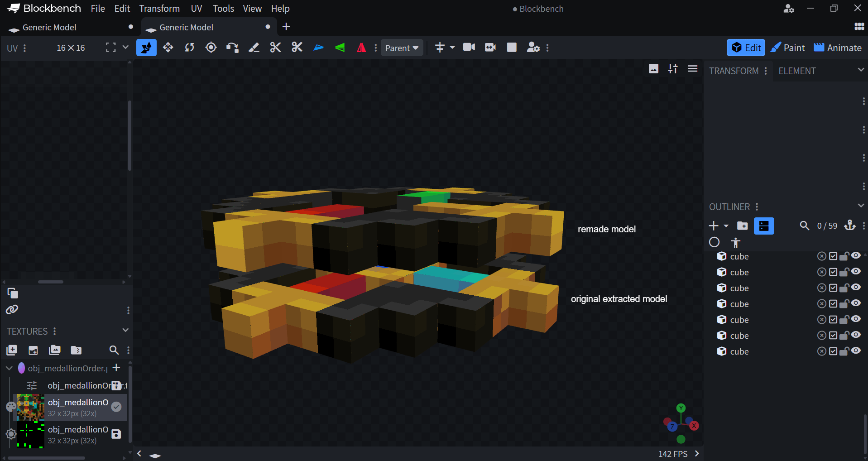Select the colorful obj_medallionO texture thumbnail

click(x=31, y=407)
